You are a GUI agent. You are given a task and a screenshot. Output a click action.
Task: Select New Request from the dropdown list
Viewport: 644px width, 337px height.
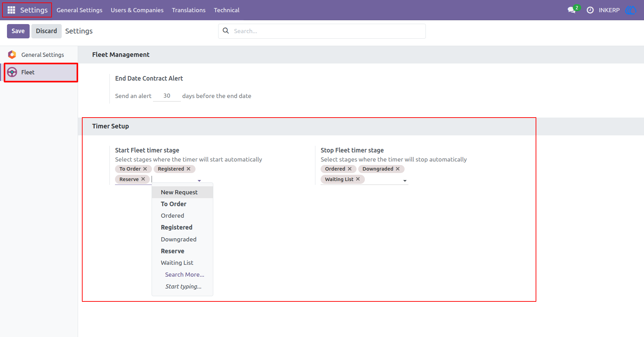tap(182, 192)
